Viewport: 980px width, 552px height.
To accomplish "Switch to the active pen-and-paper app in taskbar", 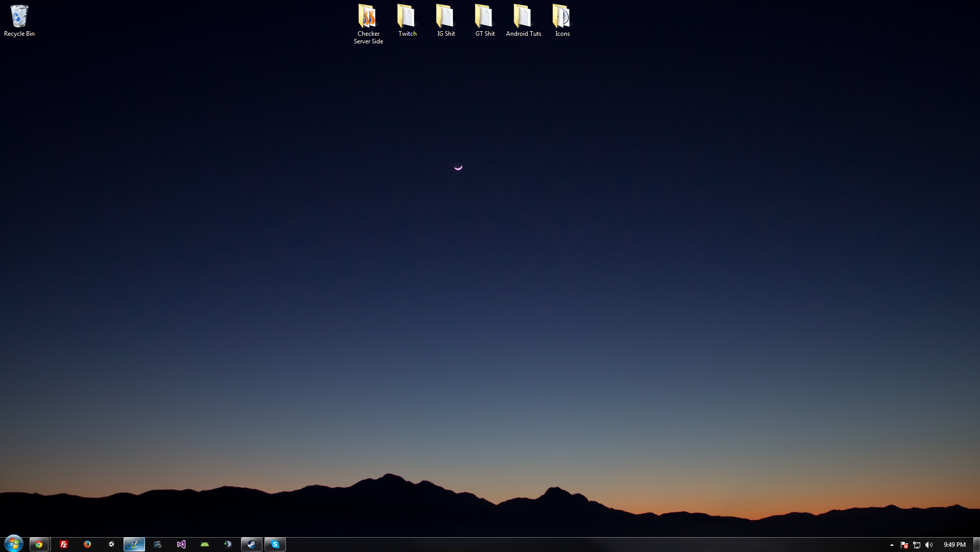I will (x=134, y=544).
